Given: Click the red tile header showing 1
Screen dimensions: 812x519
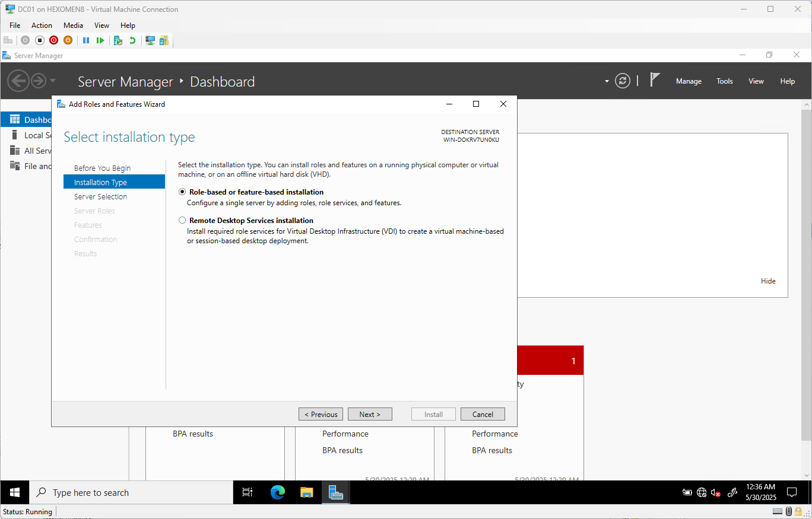Looking at the screenshot, I should (550, 361).
